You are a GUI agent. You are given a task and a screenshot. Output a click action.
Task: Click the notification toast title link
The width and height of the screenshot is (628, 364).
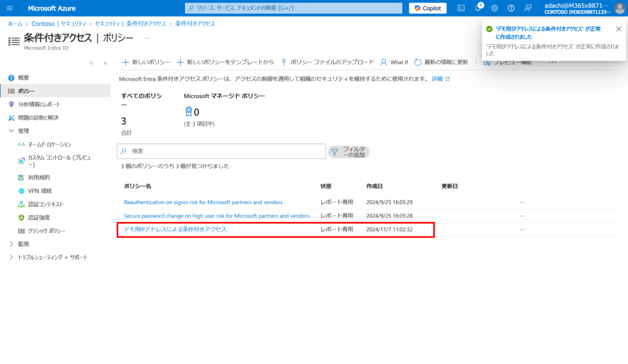click(x=548, y=33)
